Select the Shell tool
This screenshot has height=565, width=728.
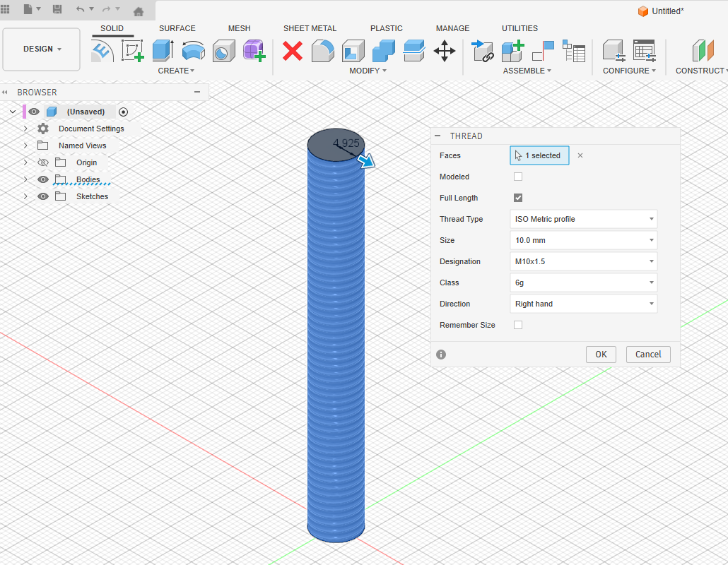point(353,51)
